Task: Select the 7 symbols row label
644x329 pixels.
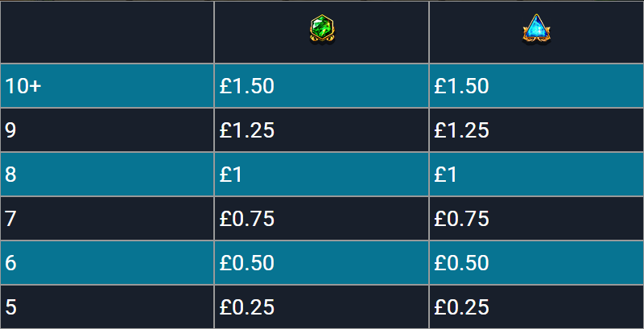Action: (10, 219)
